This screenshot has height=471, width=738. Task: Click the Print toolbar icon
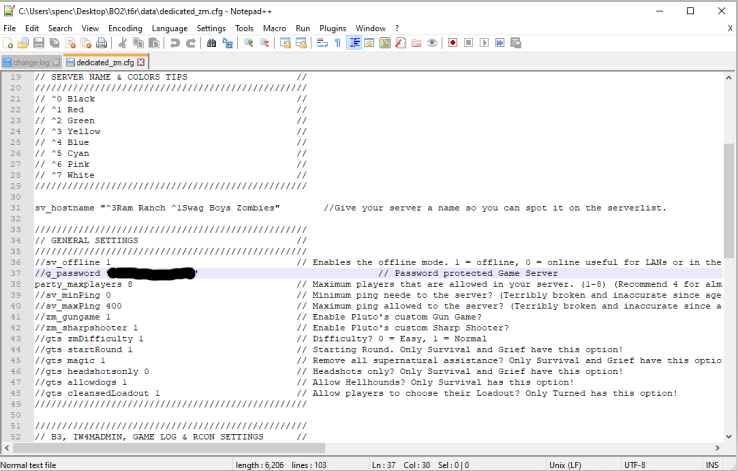coord(102,43)
